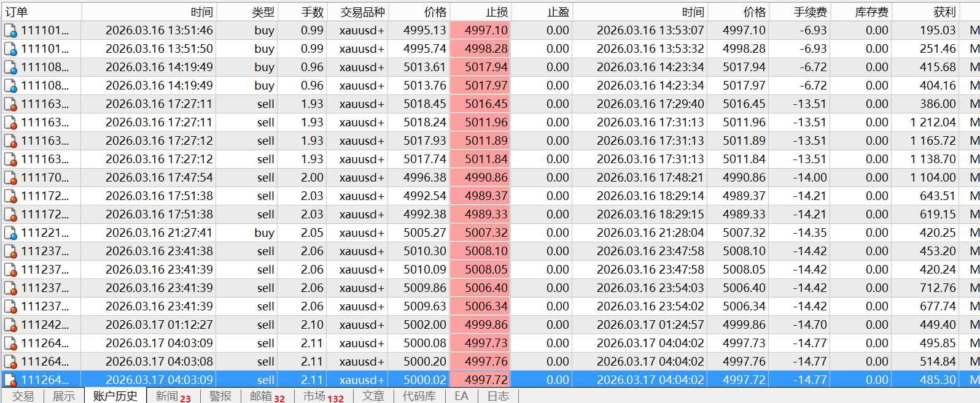The height and width of the screenshot is (403, 980).
Task: Click close time 2026.03.16 18:29:14
Action: pyautogui.click(x=650, y=196)
